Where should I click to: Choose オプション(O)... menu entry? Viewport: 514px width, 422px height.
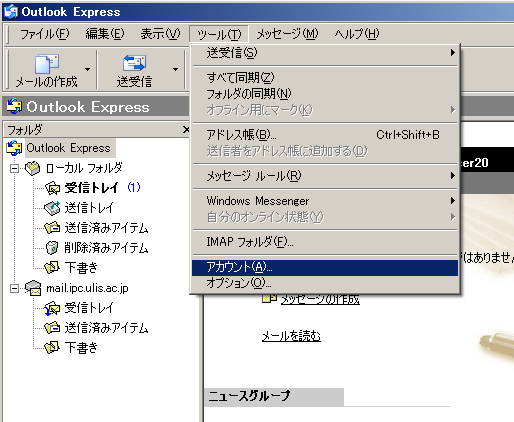click(x=325, y=283)
